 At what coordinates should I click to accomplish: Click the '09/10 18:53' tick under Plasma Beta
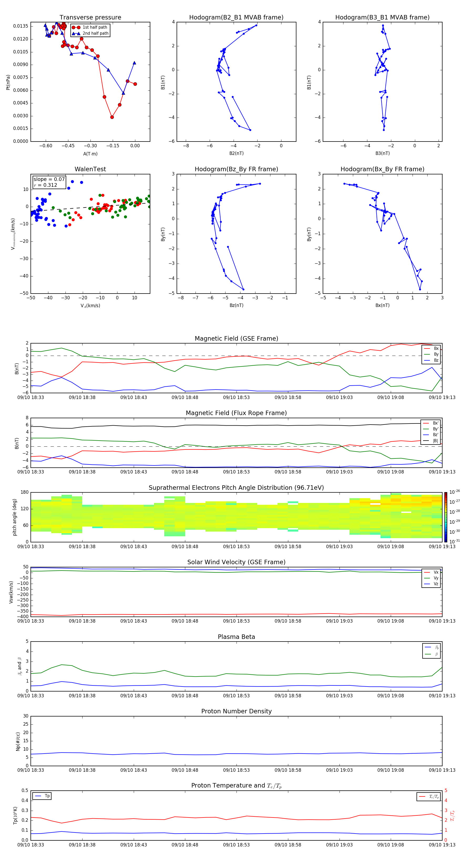(x=236, y=696)
